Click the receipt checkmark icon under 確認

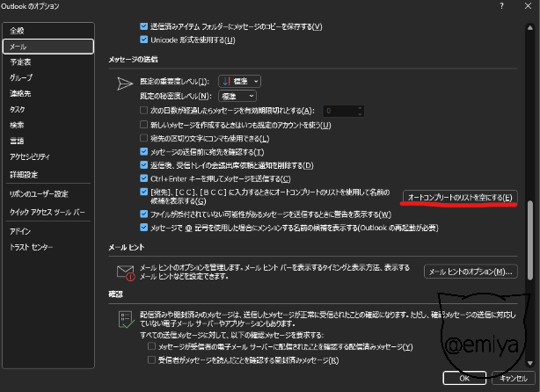(124, 318)
